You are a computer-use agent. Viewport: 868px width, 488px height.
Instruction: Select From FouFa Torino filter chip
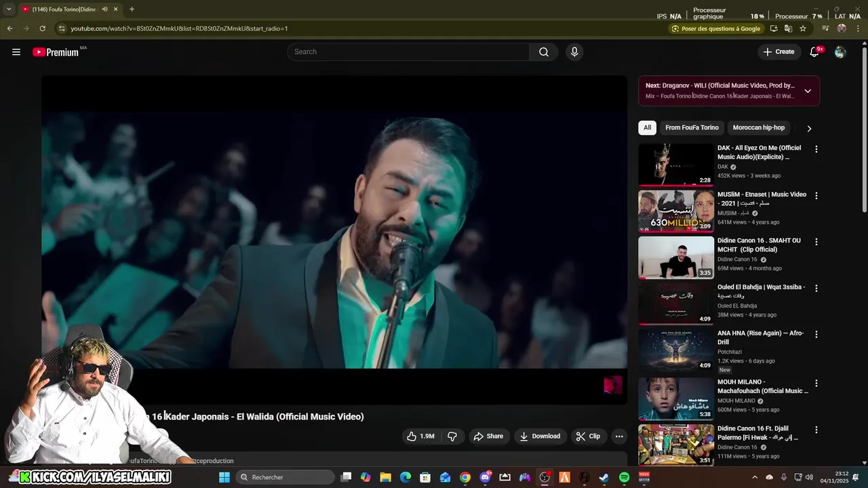coord(692,127)
